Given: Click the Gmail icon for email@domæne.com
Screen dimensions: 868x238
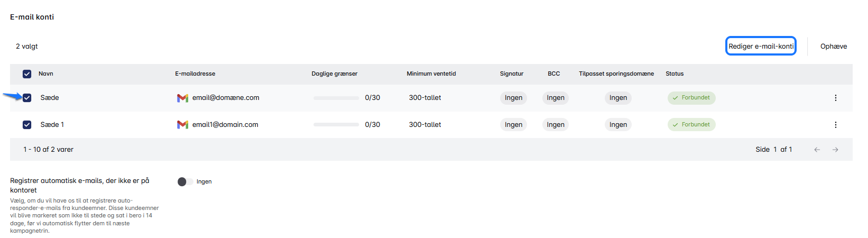Looking at the screenshot, I should tap(182, 98).
